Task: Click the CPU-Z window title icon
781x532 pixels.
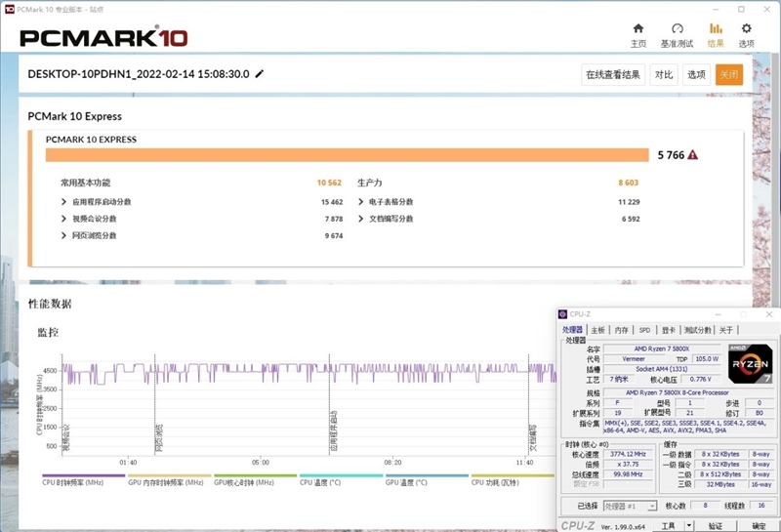Action: 563,313
